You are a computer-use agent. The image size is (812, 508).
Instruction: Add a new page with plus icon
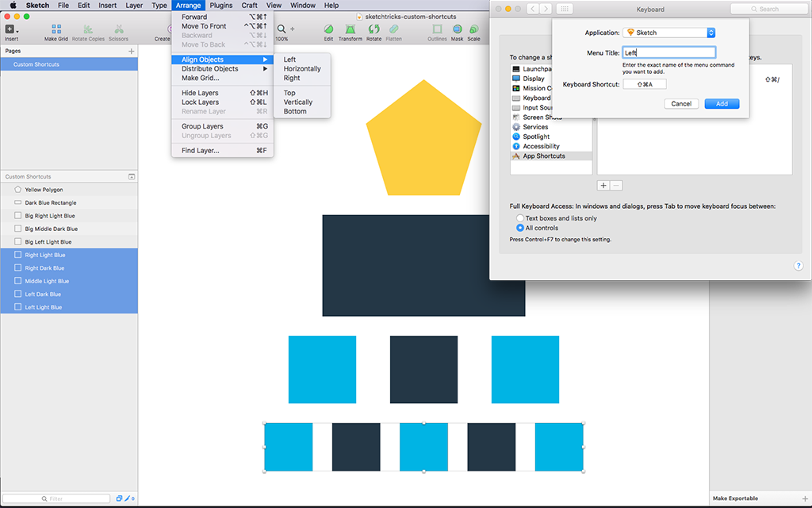click(132, 52)
